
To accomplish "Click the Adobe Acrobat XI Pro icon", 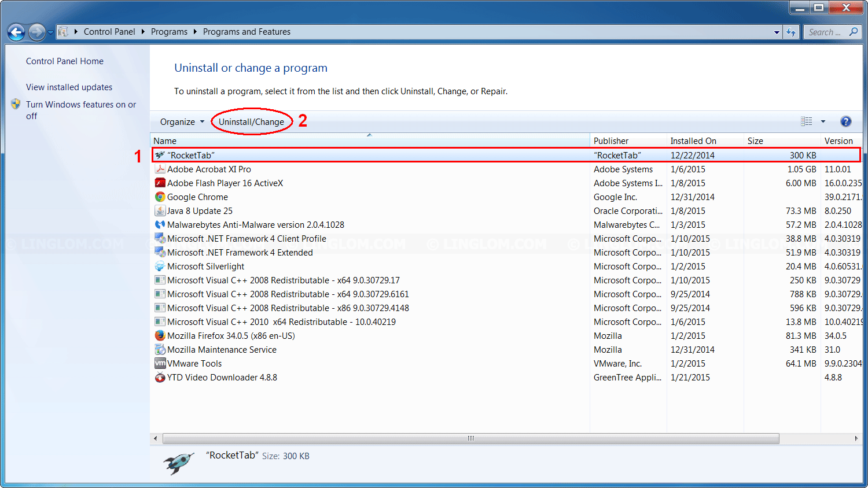I will pyautogui.click(x=160, y=169).
